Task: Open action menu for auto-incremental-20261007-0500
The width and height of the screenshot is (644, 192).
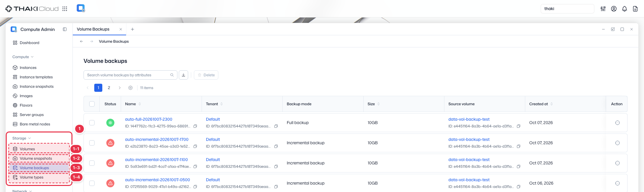Action: tap(618, 183)
